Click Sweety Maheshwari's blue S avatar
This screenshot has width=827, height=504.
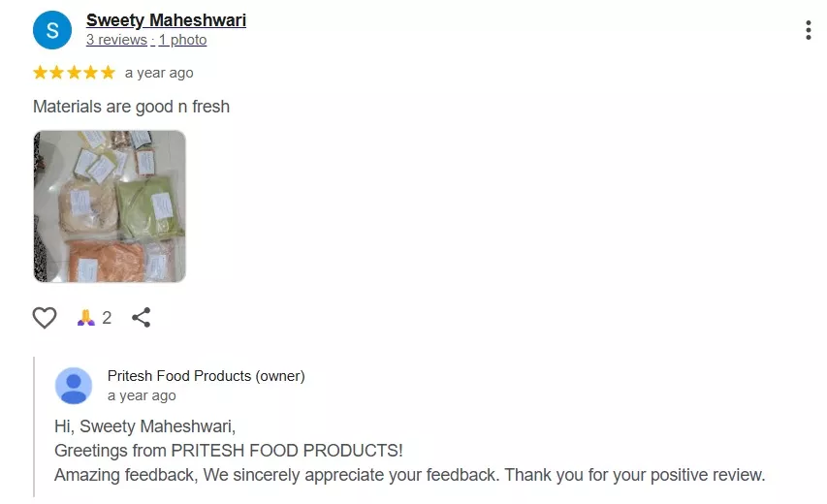52,30
